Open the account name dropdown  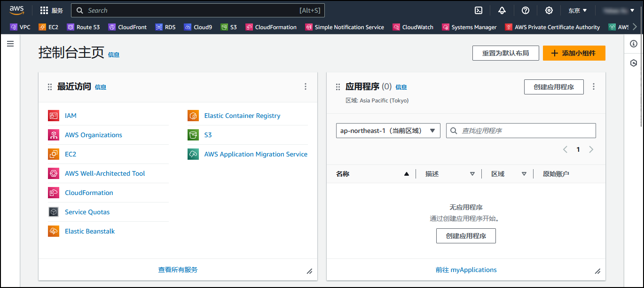pyautogui.click(x=619, y=10)
